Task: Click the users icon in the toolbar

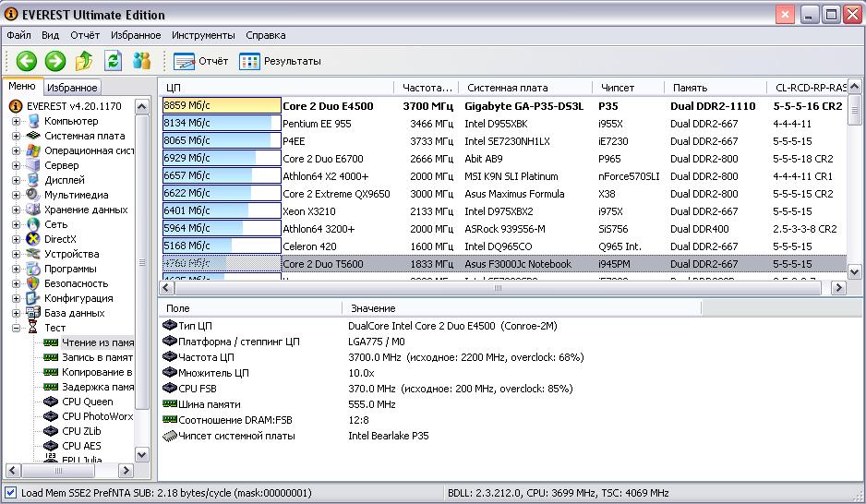Action: pyautogui.click(x=142, y=61)
